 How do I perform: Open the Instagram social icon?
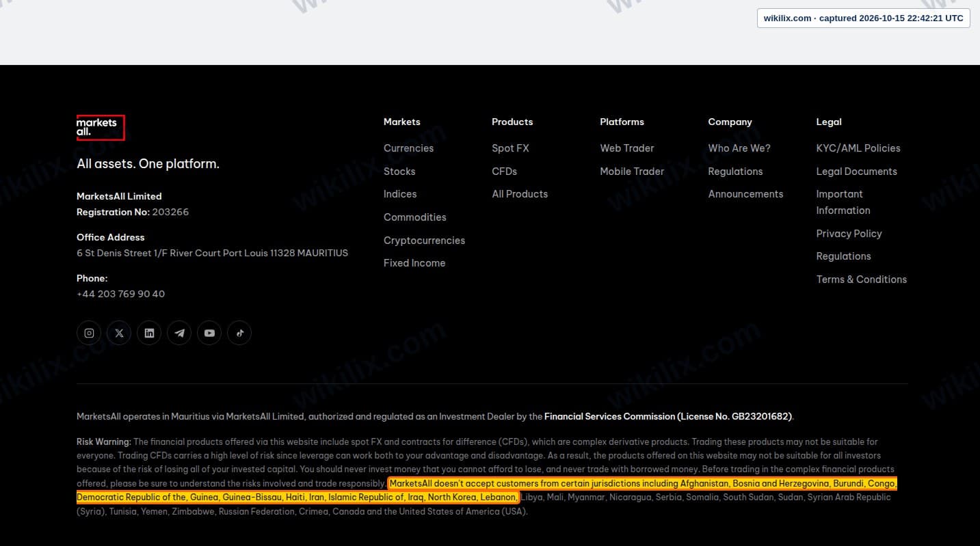click(x=89, y=333)
